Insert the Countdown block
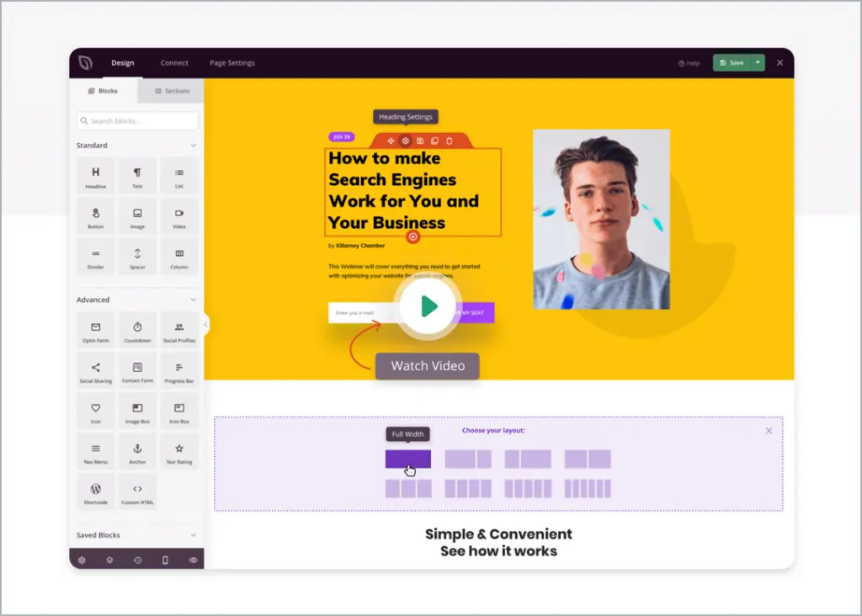 click(x=137, y=331)
